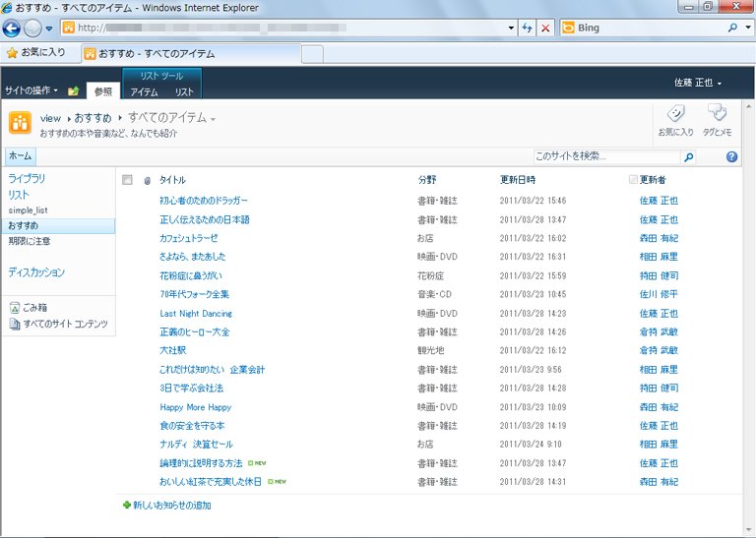Screen dimensions: 756x538
Task: Sort by the タイトル column header
Action: [x=172, y=180]
